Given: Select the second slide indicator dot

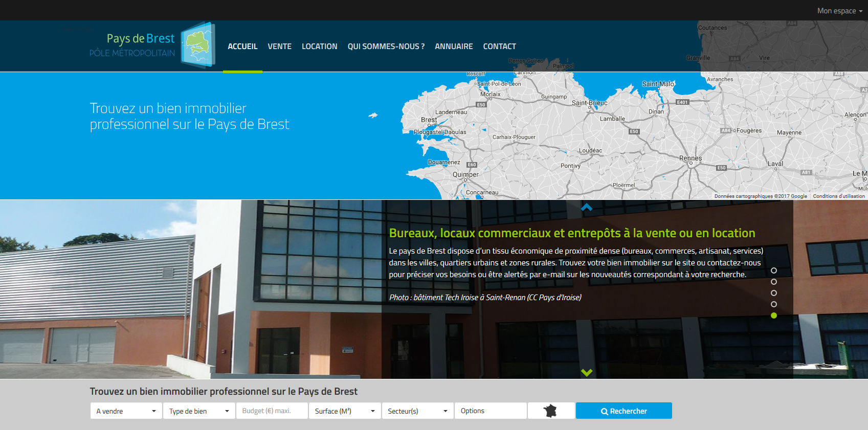Looking at the screenshot, I should 773,282.
